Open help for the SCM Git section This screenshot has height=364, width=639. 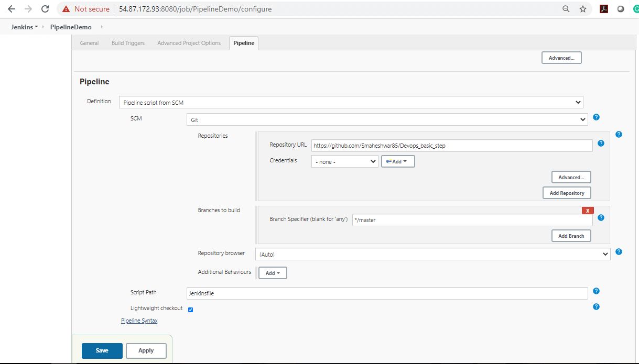tap(596, 117)
